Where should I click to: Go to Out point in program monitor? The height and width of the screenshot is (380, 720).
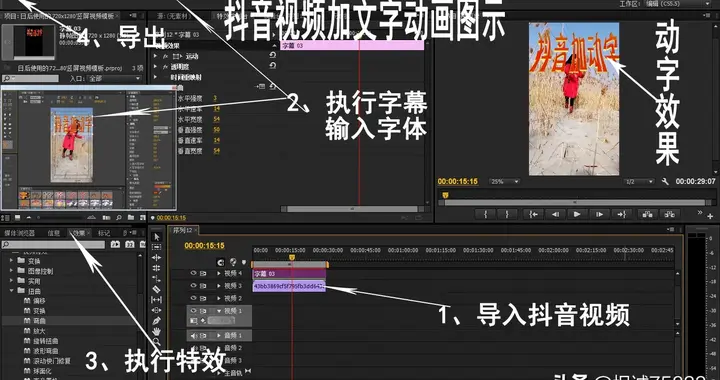click(621, 214)
